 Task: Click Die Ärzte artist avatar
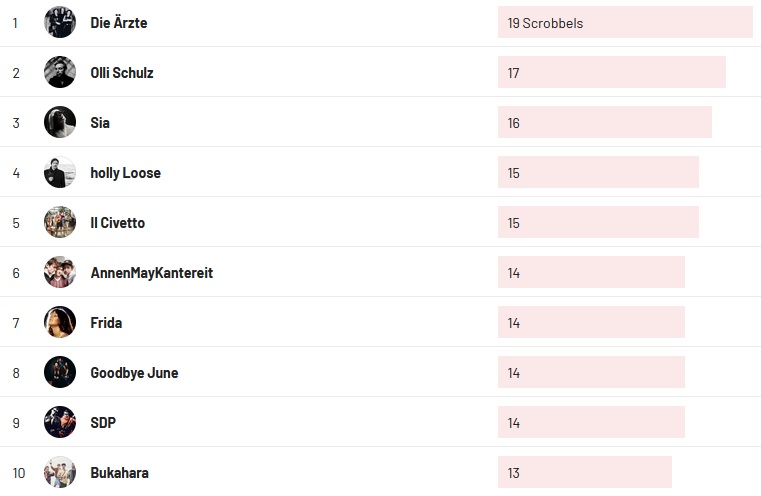60,22
